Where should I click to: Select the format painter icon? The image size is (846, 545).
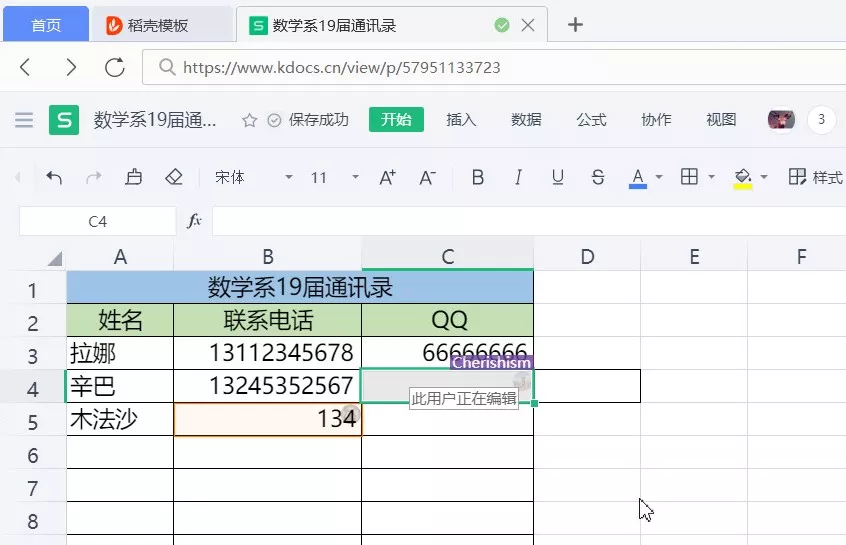click(x=133, y=177)
